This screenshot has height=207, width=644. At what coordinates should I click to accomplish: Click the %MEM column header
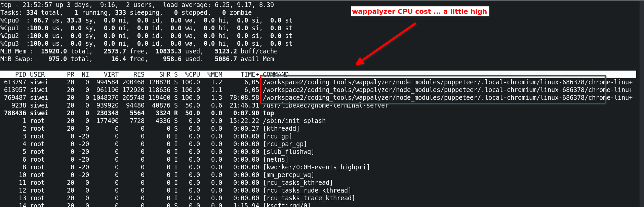[x=214, y=74]
